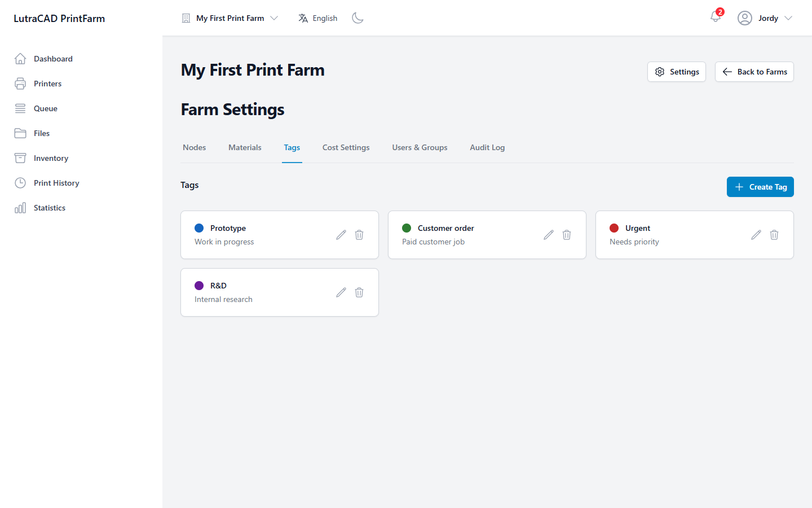
Task: Expand My First Print Farm selector
Action: [230, 18]
